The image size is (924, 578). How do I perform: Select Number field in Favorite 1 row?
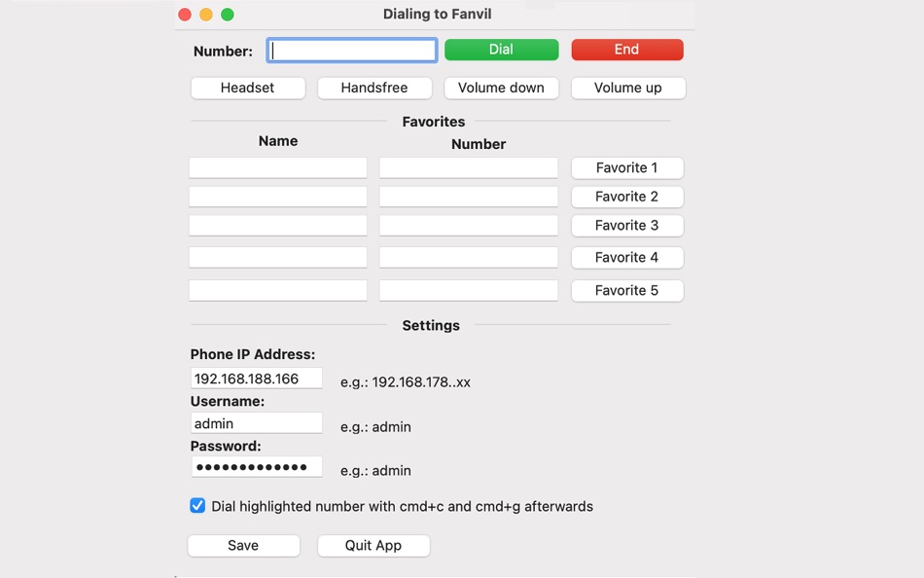469,167
